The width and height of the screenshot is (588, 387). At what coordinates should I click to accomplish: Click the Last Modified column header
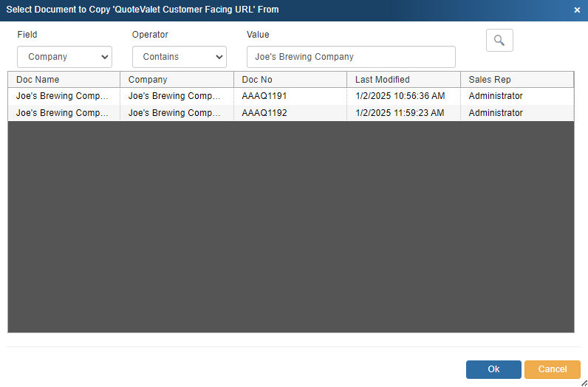pos(403,80)
